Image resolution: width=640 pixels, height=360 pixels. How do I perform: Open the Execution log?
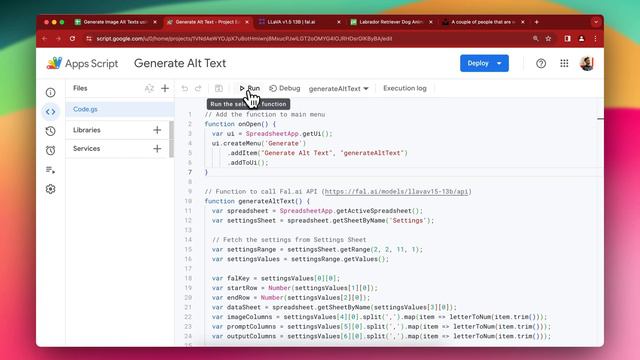tap(404, 88)
